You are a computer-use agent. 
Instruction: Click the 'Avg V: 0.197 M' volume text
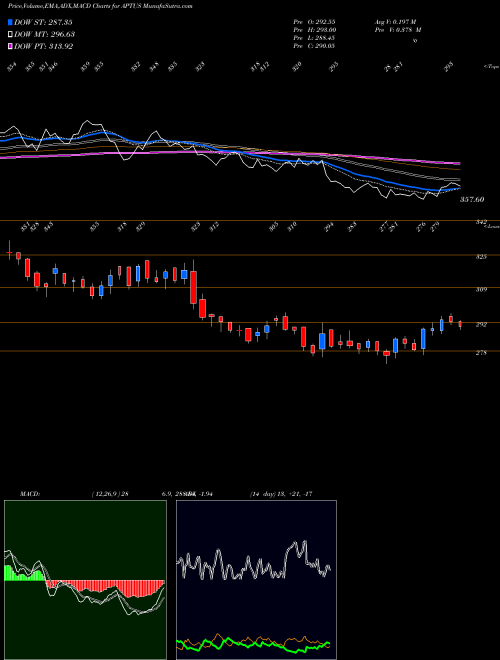[395, 21]
